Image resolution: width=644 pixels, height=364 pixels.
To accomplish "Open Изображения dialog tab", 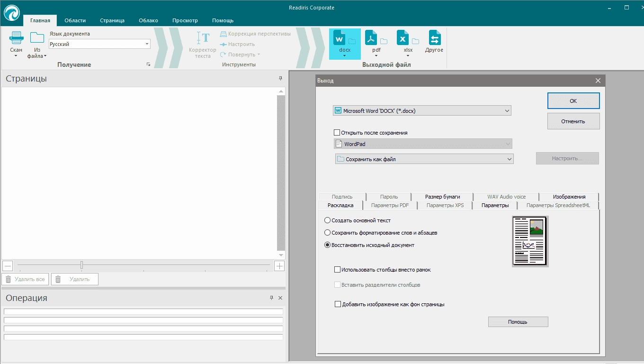I will 569,197.
